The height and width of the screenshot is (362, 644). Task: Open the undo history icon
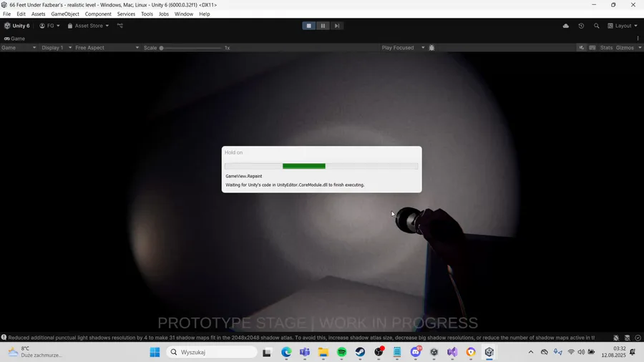581,26
